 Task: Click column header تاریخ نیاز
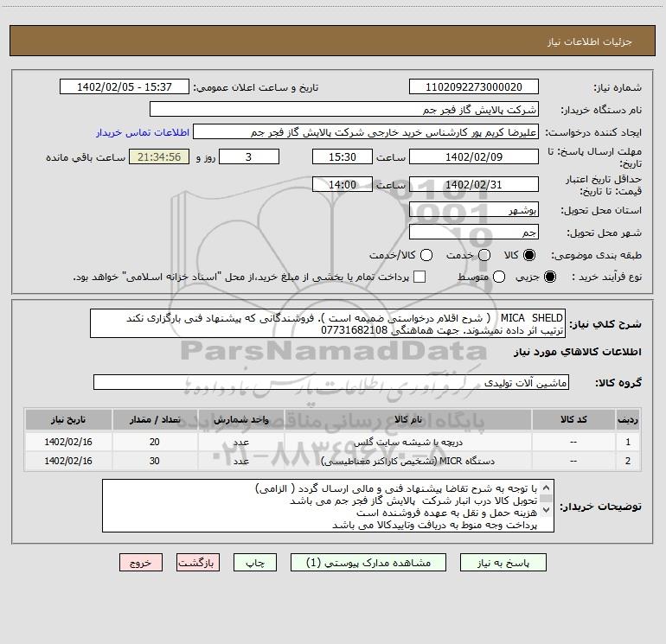point(68,419)
